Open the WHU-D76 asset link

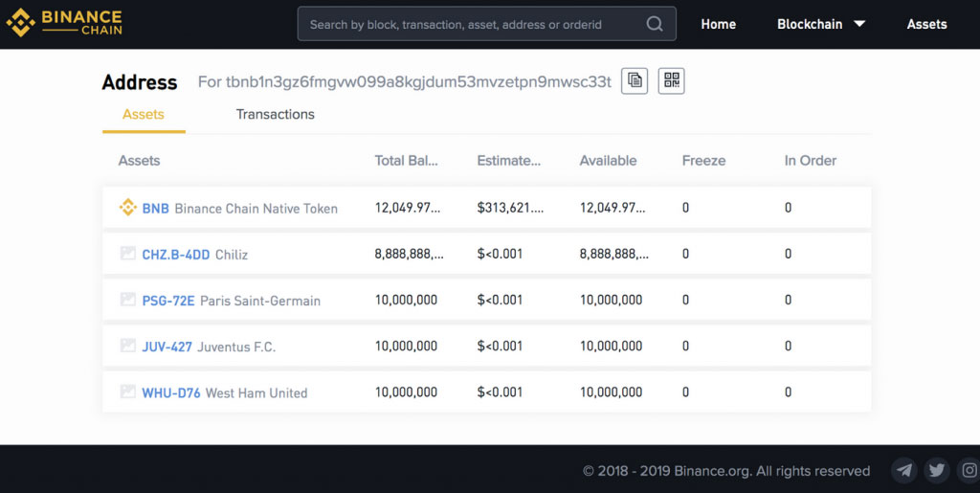tap(171, 393)
